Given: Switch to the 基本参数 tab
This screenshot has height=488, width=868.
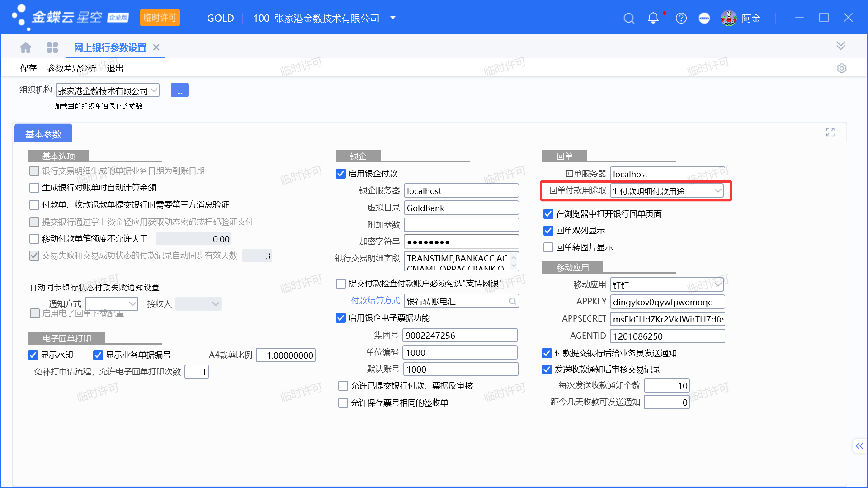Looking at the screenshot, I should coord(43,134).
